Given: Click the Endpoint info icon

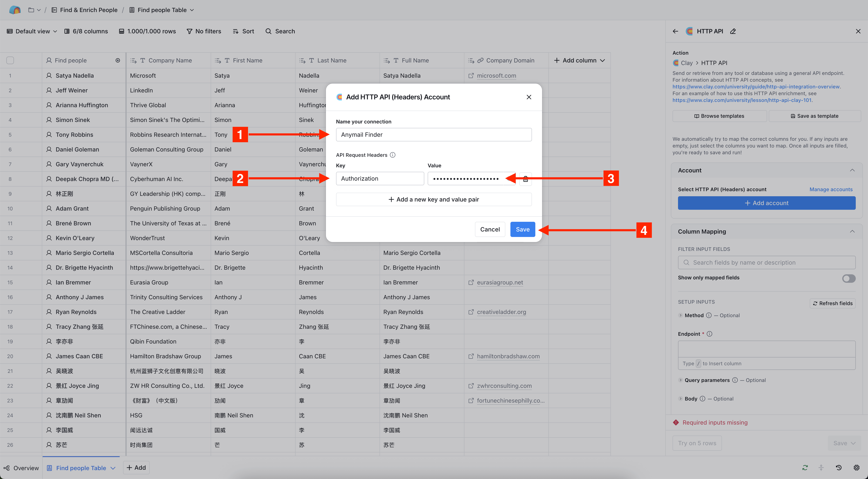Looking at the screenshot, I should click(x=709, y=334).
